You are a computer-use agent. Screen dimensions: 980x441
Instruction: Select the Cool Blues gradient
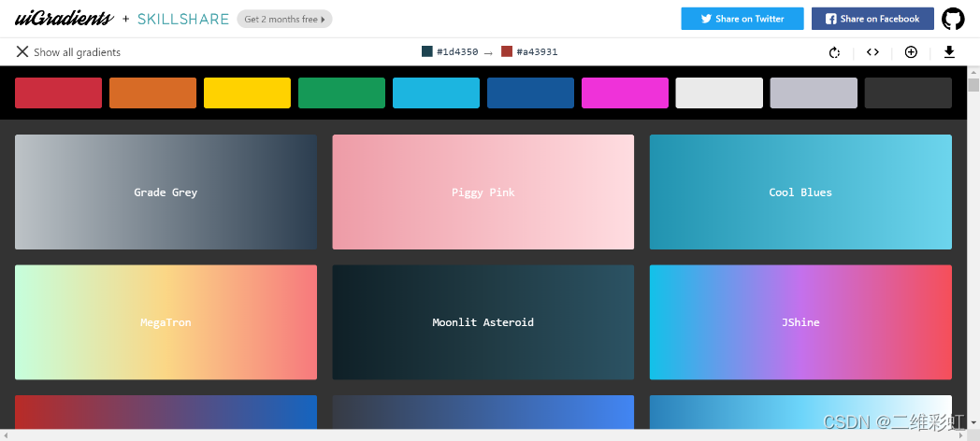[800, 192]
